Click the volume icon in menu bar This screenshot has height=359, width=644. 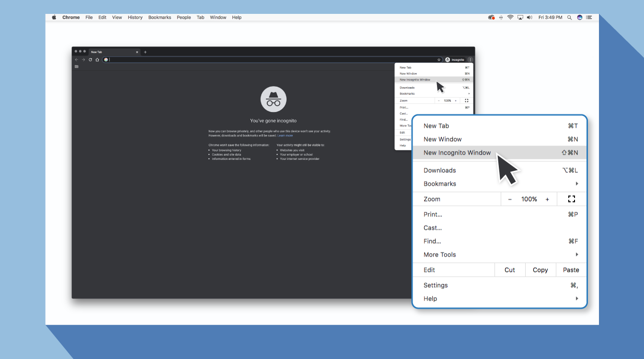tap(529, 17)
